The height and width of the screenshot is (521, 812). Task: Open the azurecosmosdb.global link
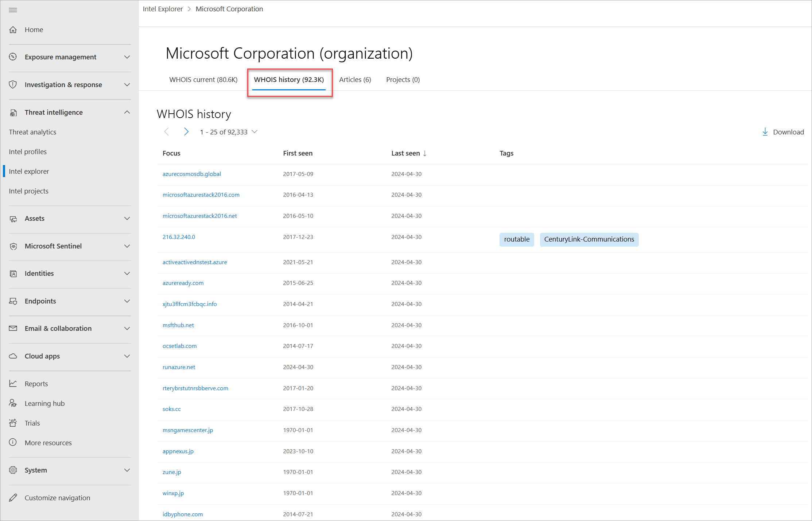coord(192,174)
